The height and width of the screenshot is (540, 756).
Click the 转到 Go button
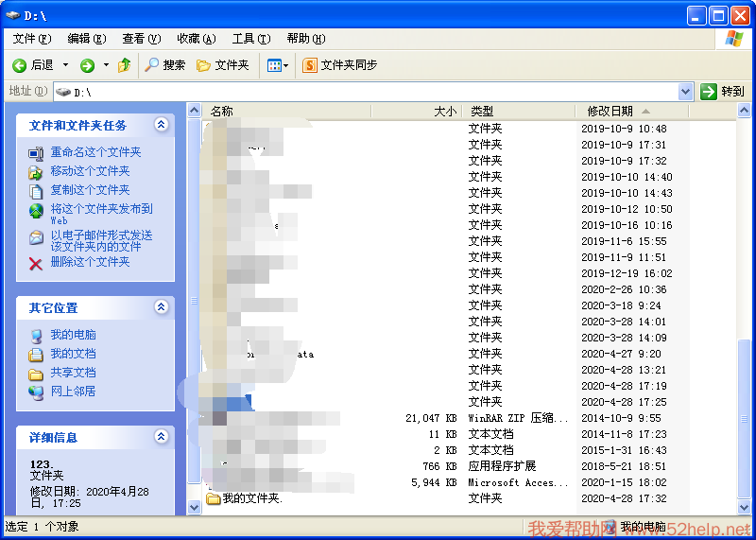[x=723, y=92]
